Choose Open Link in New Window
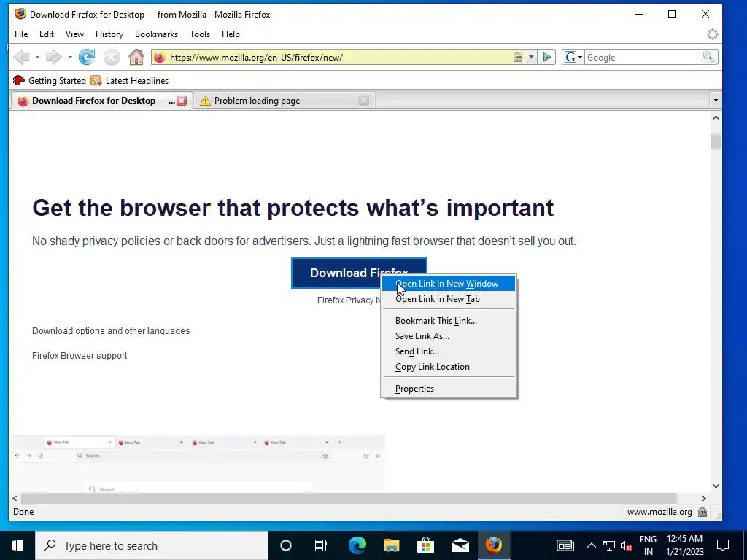The image size is (747, 560). click(449, 284)
